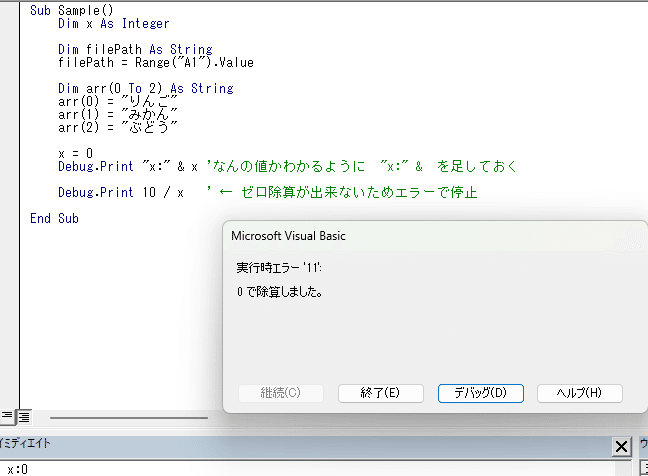
Task: Click the 'Debug.Print 10 / x' statement
Action: pos(121,193)
